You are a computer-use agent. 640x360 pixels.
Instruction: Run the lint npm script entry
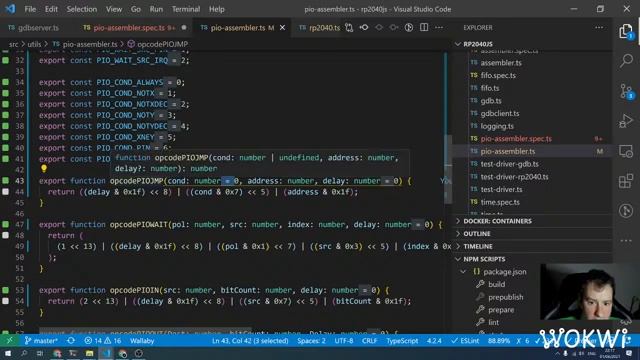click(x=493, y=322)
